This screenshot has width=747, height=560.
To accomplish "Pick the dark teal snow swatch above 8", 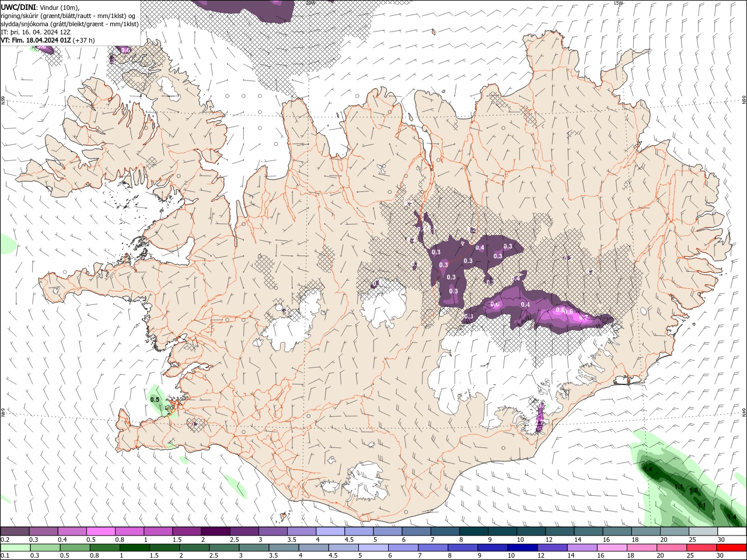I will point(473,531).
